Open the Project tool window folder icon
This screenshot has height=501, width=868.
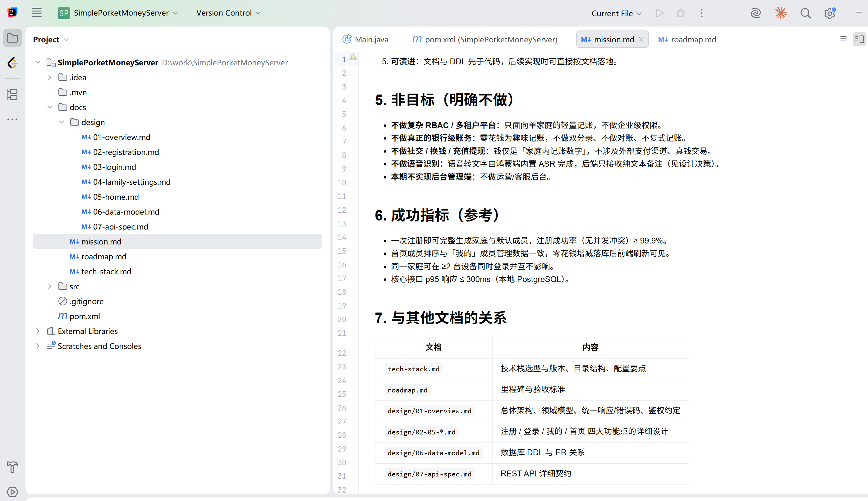12,38
